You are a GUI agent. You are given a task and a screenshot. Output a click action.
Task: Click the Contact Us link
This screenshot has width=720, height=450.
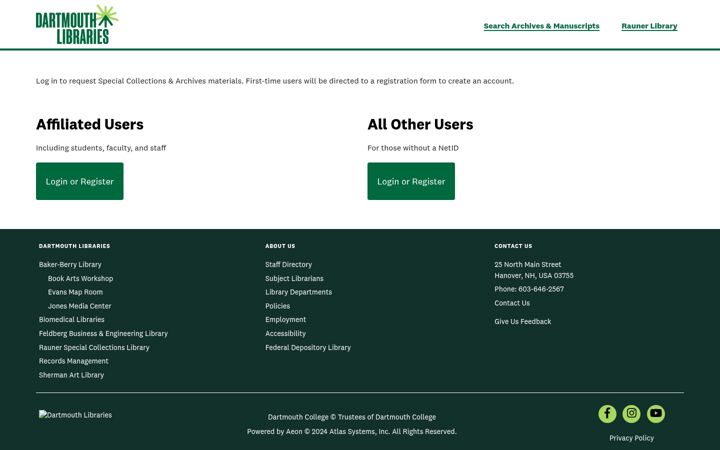[512, 303]
